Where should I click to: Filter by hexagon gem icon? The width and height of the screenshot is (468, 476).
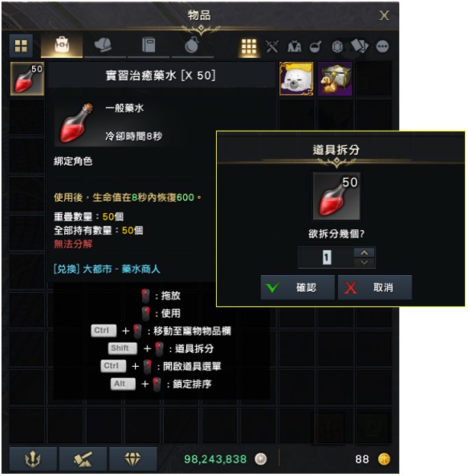(x=337, y=47)
